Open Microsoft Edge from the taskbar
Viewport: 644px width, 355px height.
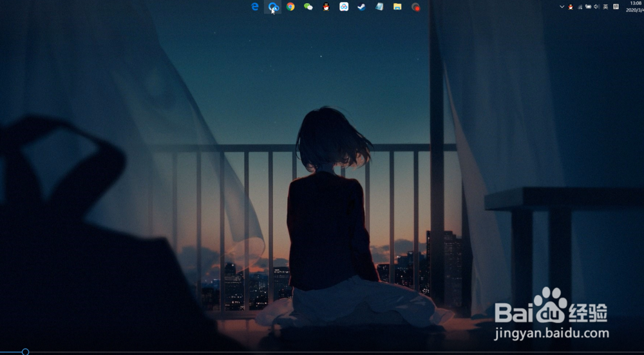coord(255,6)
